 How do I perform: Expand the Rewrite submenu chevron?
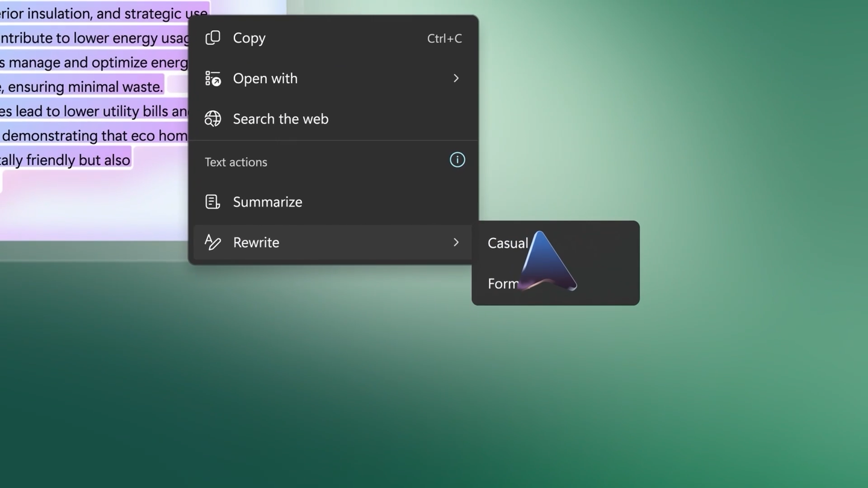coord(456,242)
